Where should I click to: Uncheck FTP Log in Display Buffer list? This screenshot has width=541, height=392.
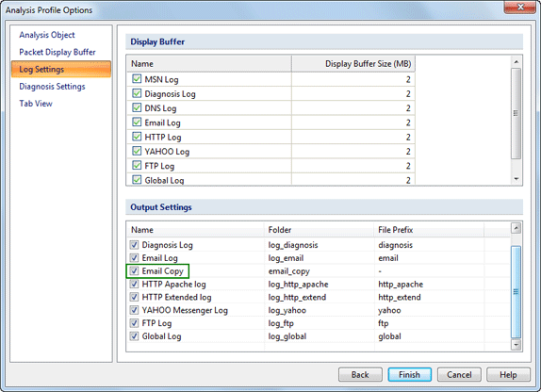coord(137,166)
